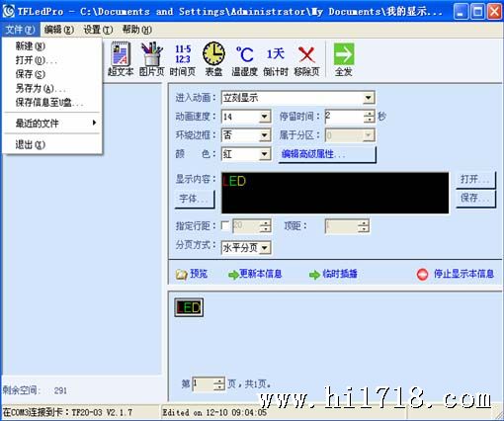The width and height of the screenshot is (504, 421).
Task: Click edit advanced properties (编辑高级属性) button
Action: point(327,154)
